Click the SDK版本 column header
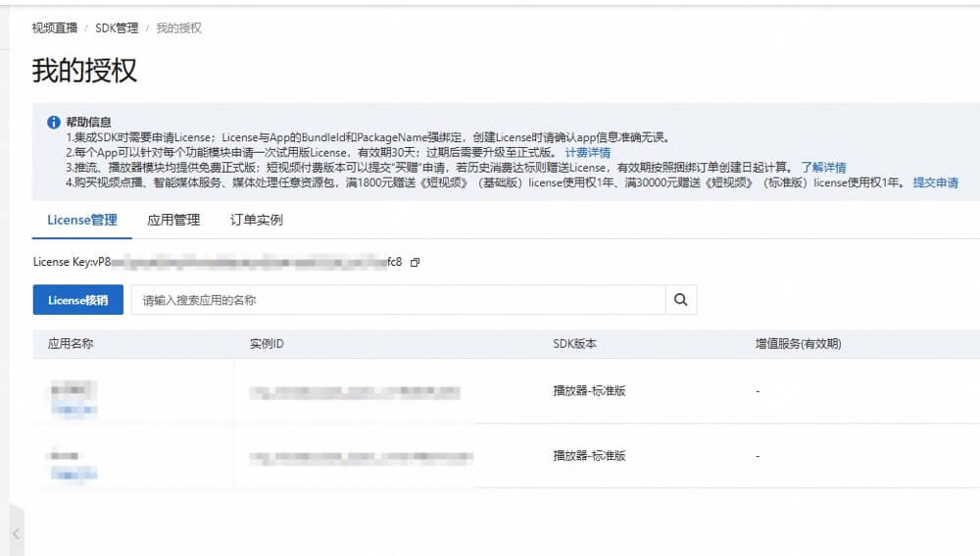 click(575, 344)
